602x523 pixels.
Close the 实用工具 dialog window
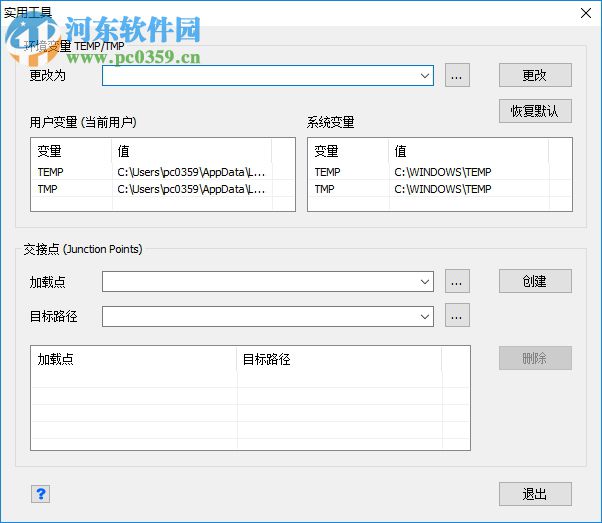[x=585, y=13]
